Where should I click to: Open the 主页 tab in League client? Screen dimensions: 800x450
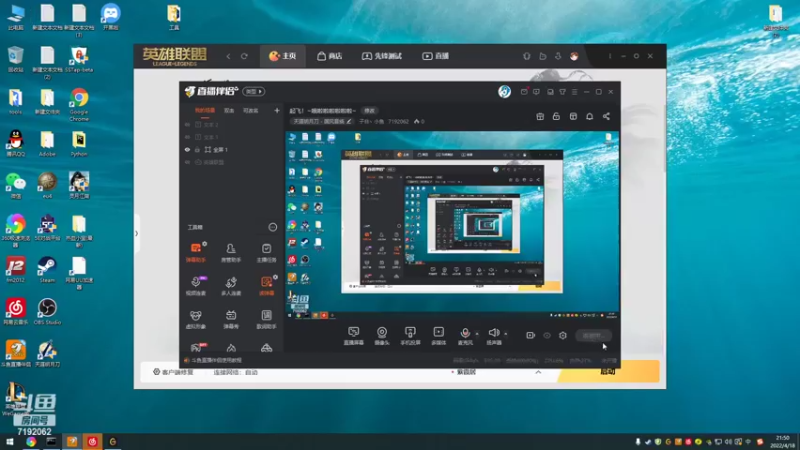[x=283, y=56]
